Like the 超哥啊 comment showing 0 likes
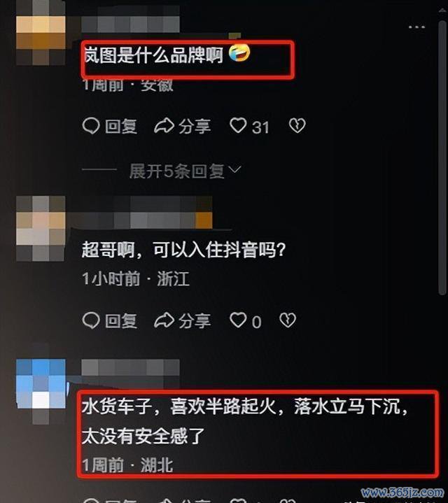 (x=238, y=320)
